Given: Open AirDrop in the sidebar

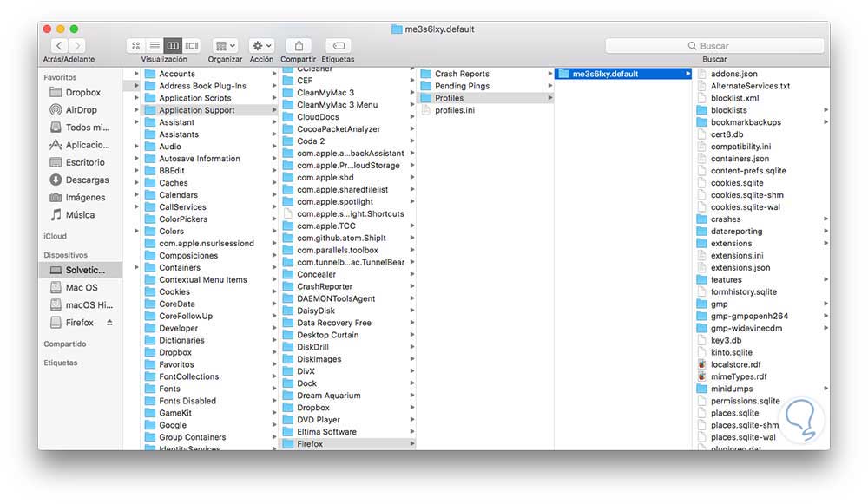Looking at the screenshot, I should coord(81,109).
